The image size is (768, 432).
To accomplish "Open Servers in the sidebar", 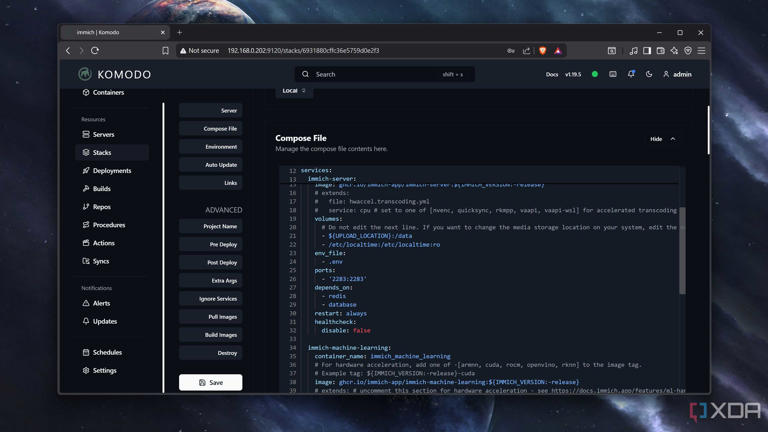I will (x=103, y=134).
